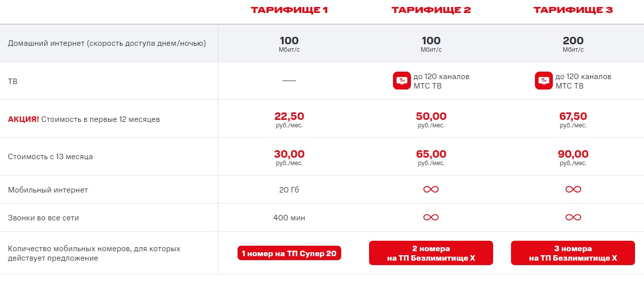Viewport: 644px width, 288px height.
Task: Click the 200 Мбит/с speed value
Action: click(573, 44)
